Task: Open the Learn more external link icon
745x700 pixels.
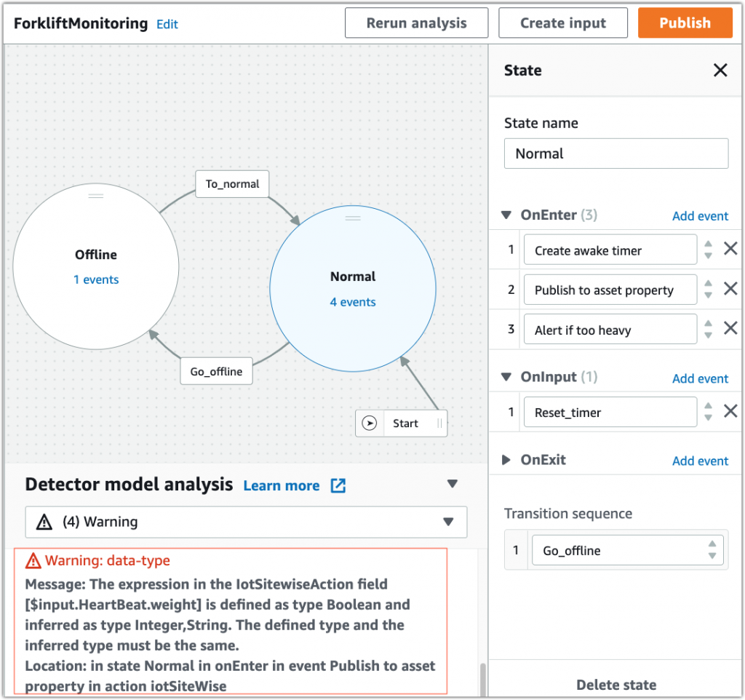Action: pyautogui.click(x=337, y=485)
